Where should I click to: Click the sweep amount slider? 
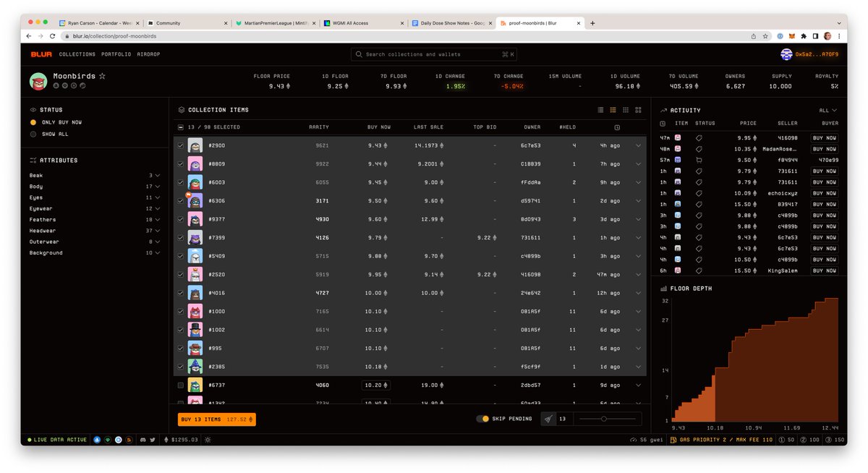coord(608,419)
